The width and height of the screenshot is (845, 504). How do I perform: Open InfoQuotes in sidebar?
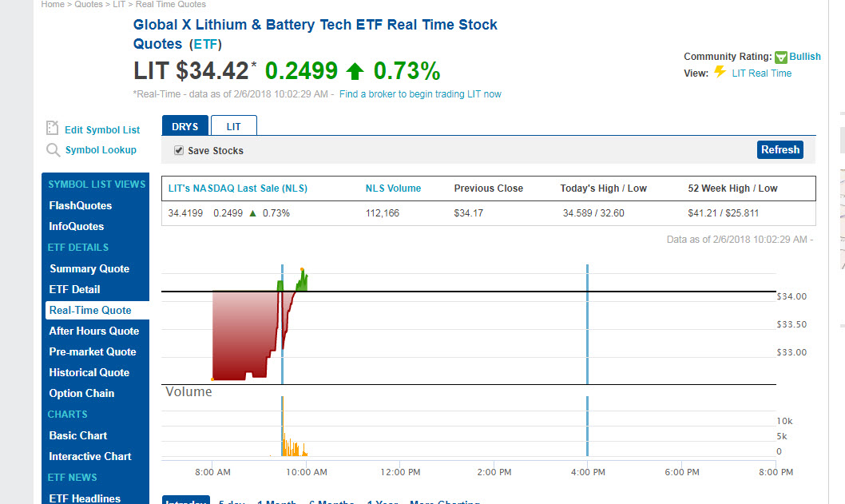[x=77, y=226]
